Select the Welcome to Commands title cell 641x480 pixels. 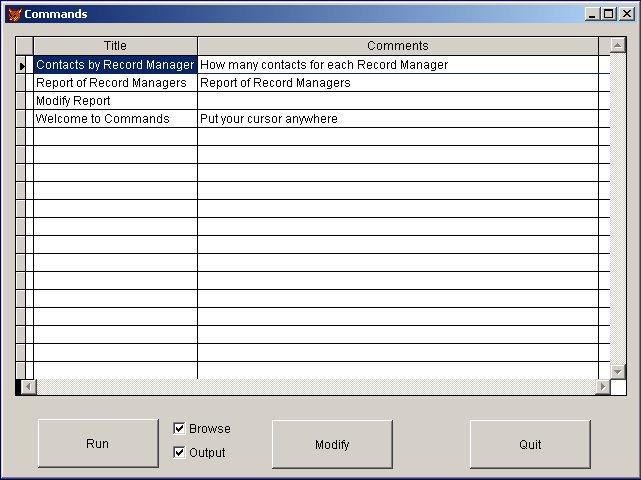click(115, 119)
